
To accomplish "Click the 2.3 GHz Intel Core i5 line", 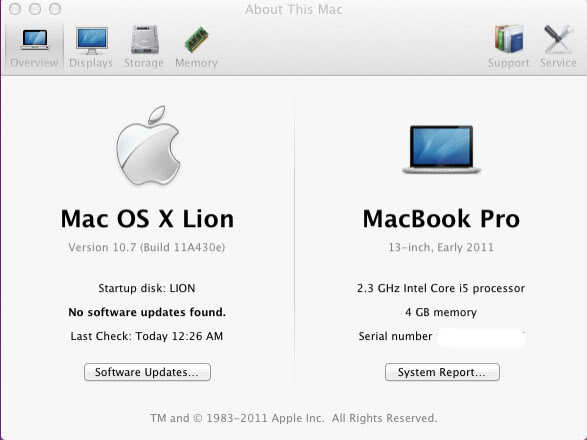I will 441,288.
